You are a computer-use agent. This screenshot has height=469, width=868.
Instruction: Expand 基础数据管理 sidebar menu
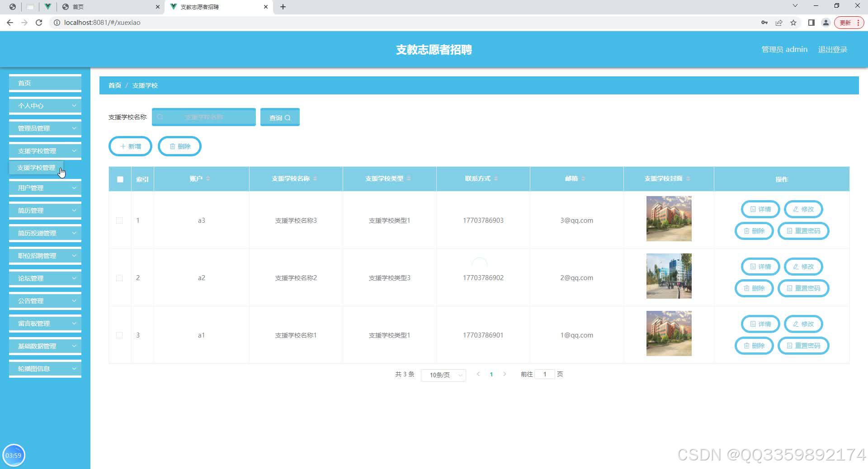coord(45,346)
